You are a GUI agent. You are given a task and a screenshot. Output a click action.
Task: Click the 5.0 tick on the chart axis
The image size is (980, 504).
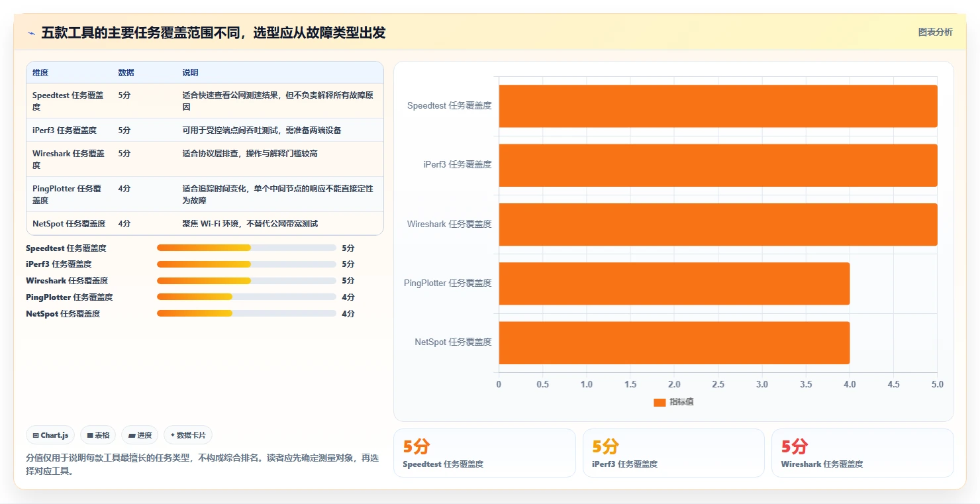[x=937, y=384]
